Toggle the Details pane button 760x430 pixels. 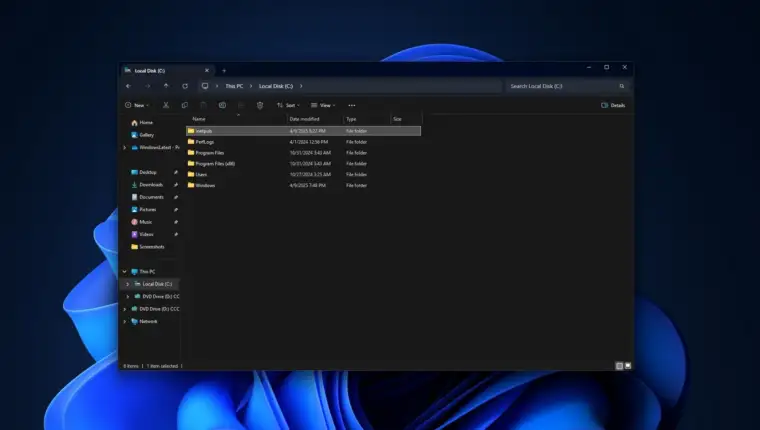click(613, 105)
